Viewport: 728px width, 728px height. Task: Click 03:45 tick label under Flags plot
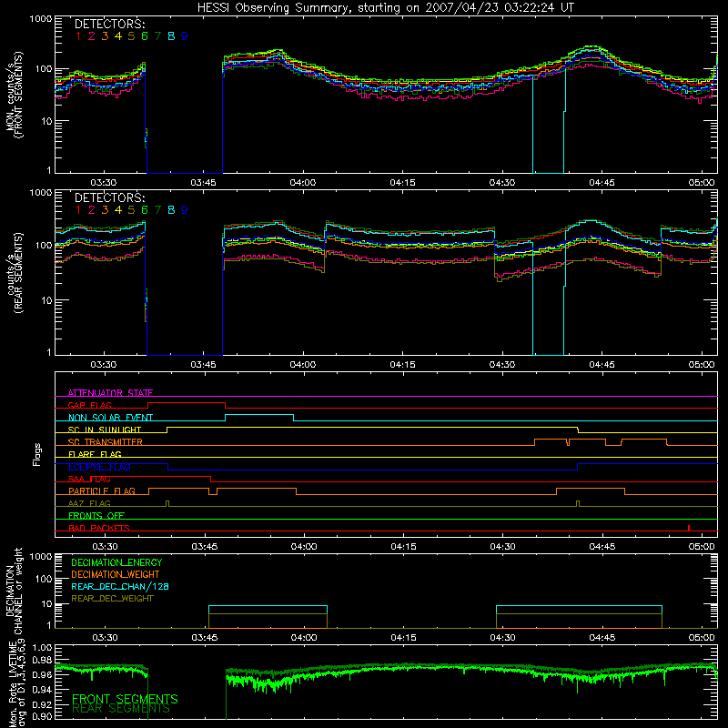click(x=204, y=547)
